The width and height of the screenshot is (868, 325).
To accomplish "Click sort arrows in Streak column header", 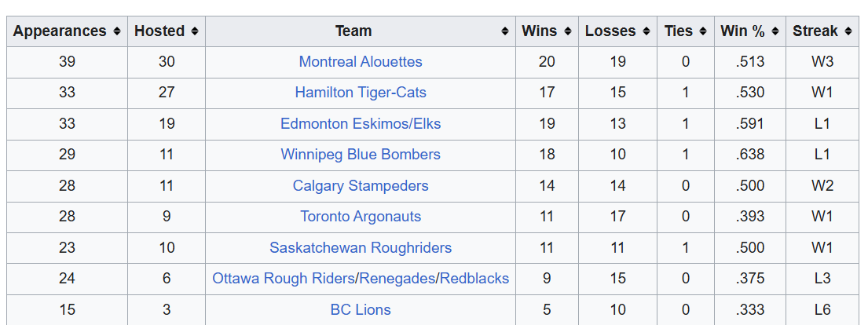I will pyautogui.click(x=848, y=31).
